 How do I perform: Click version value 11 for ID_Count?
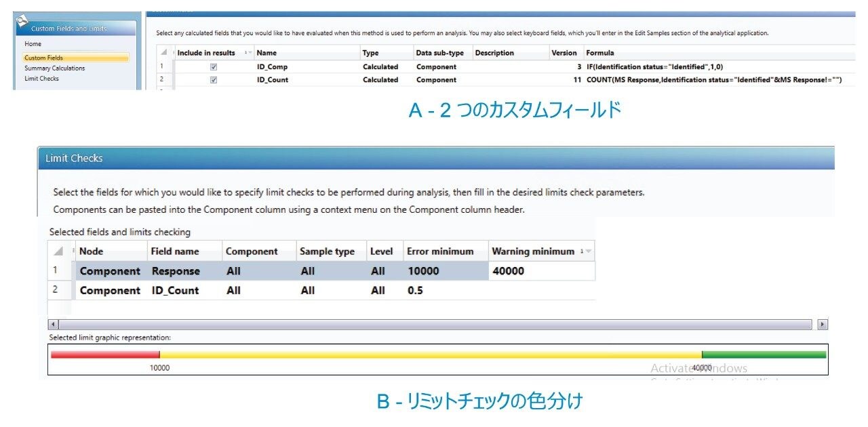pyautogui.click(x=576, y=80)
